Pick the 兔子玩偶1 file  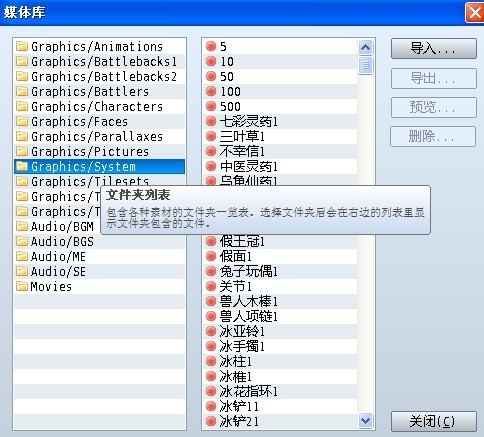pyautogui.click(x=280, y=271)
